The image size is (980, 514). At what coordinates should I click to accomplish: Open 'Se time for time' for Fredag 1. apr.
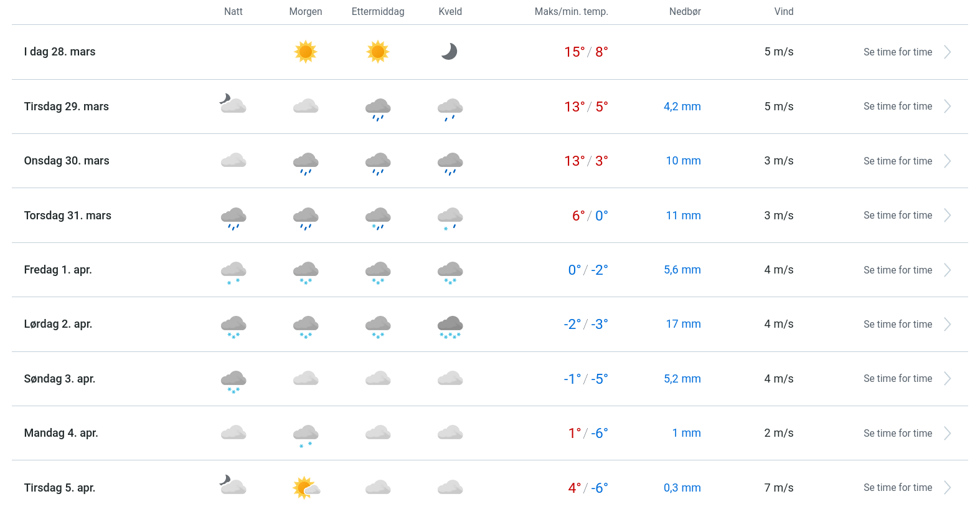click(897, 270)
